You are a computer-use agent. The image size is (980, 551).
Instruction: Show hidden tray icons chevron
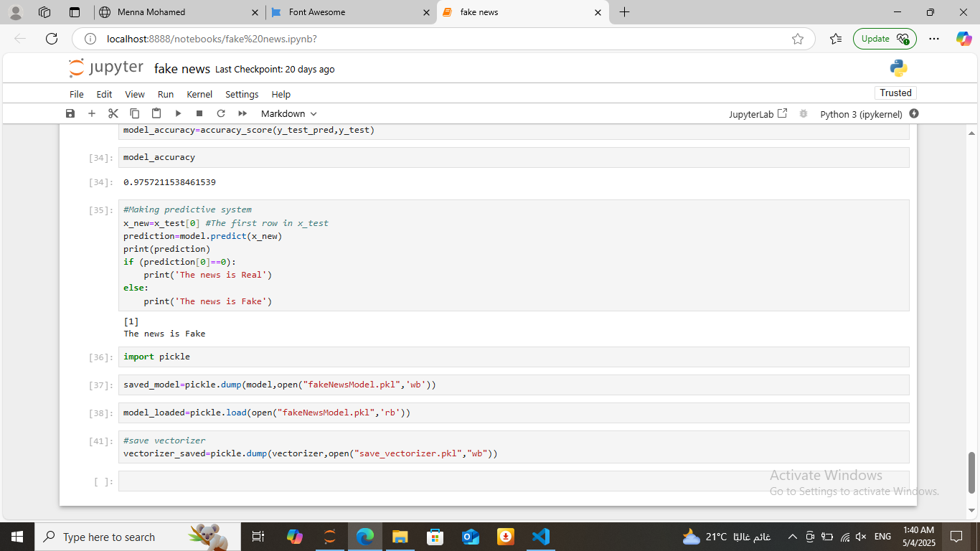[792, 537]
